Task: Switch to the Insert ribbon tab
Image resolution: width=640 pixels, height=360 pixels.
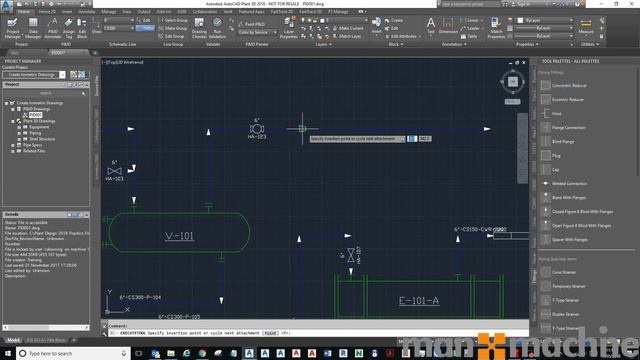Action: [x=67, y=12]
